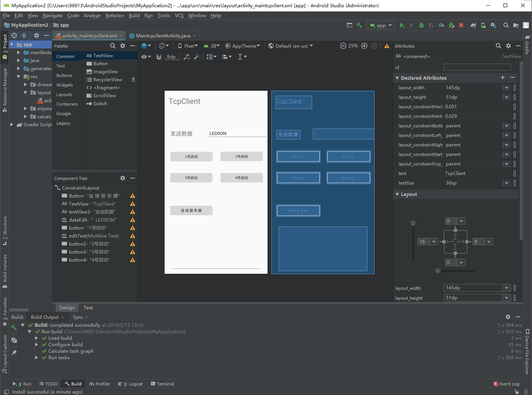Collapse the Declared Attributes section header
Image resolution: width=532 pixels, height=395 pixels.
(x=397, y=78)
